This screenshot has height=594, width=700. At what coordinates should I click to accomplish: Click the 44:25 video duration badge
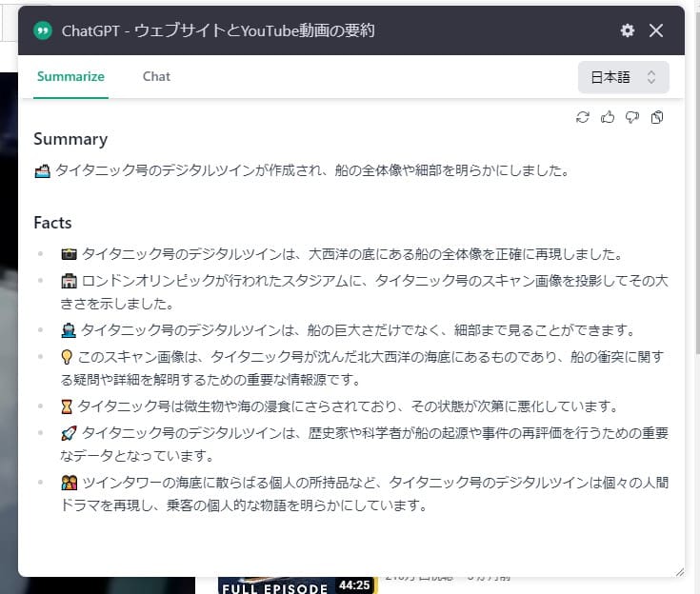pyautogui.click(x=354, y=585)
